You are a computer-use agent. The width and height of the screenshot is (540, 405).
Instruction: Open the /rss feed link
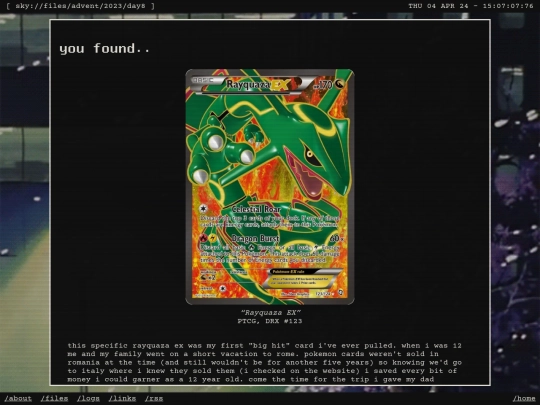154,398
